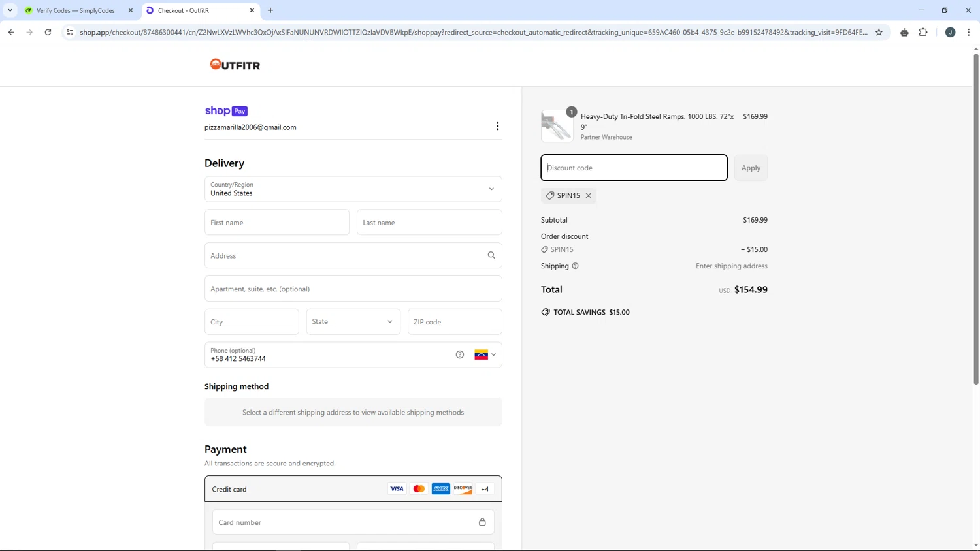Click the card number lock icon
980x551 pixels.
pos(482,522)
